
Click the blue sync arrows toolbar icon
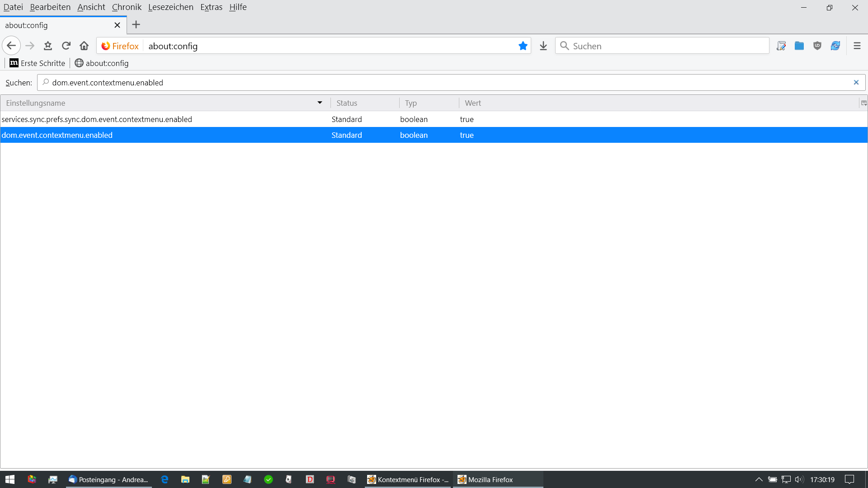[x=835, y=46]
